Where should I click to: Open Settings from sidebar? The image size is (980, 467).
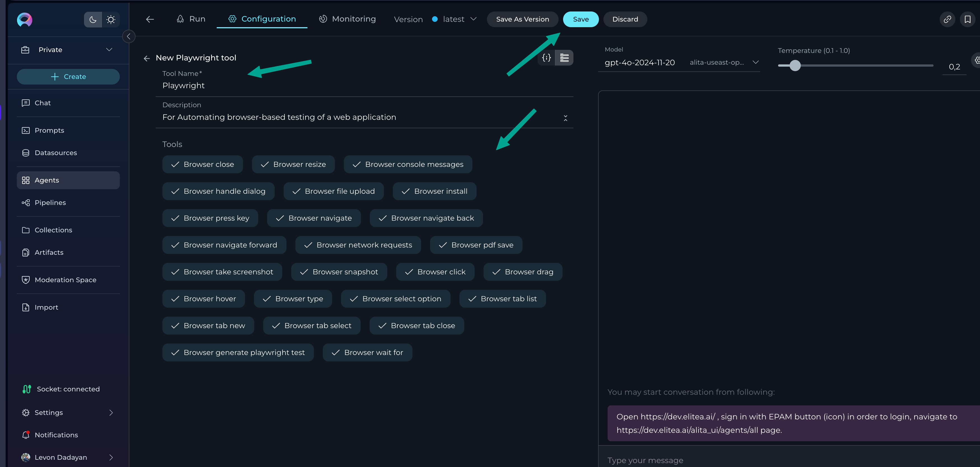coord(68,413)
